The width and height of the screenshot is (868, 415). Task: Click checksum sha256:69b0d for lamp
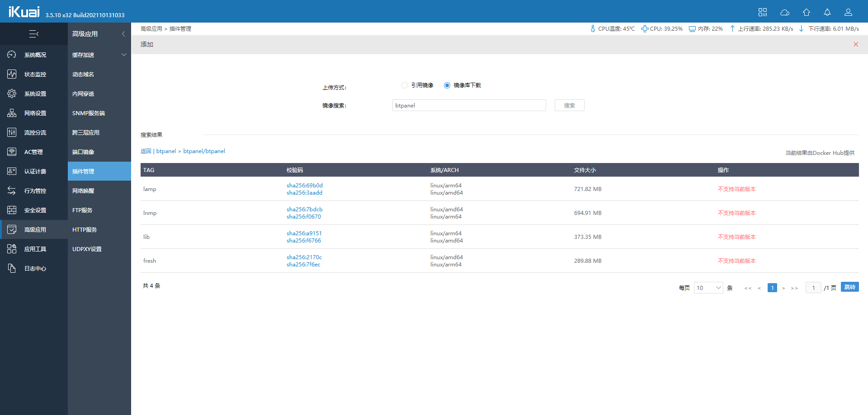(304, 186)
